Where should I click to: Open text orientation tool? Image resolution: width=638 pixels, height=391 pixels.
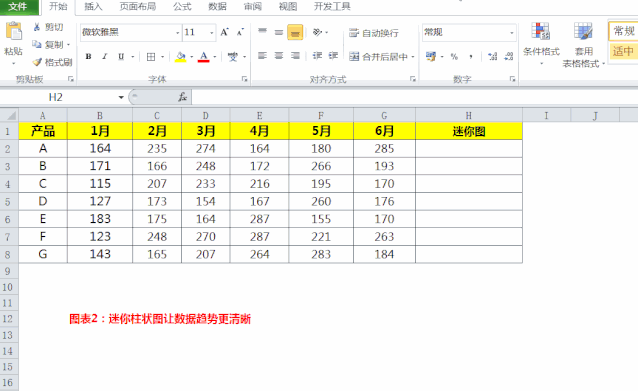[x=318, y=32]
